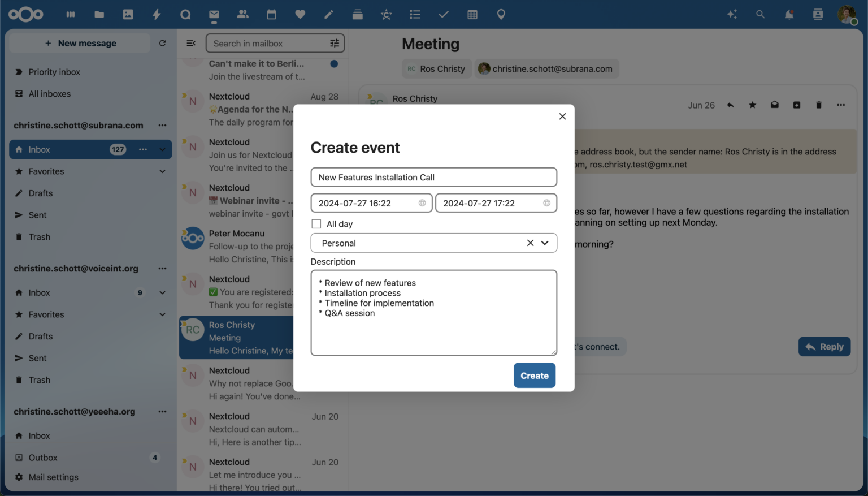868x496 pixels.
Task: Click the Create button
Action: (x=534, y=375)
